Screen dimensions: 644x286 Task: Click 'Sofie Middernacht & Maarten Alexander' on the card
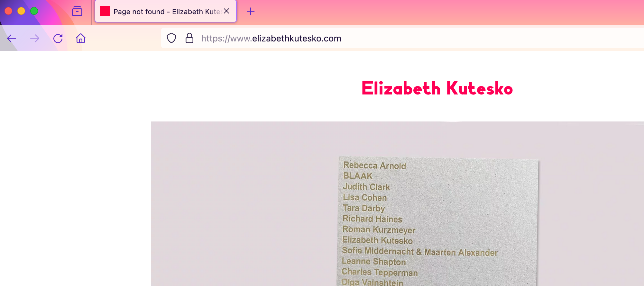[419, 252]
